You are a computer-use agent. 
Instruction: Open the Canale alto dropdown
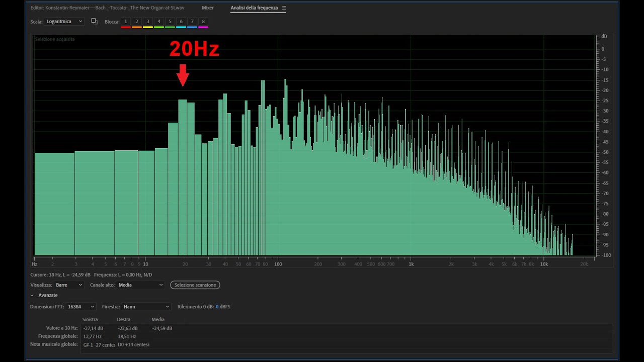141,285
